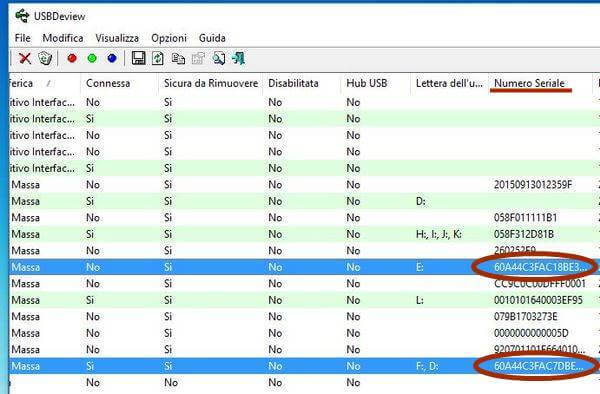600x394 pixels.
Task: Click the copy selected items icon
Action: tap(178, 59)
